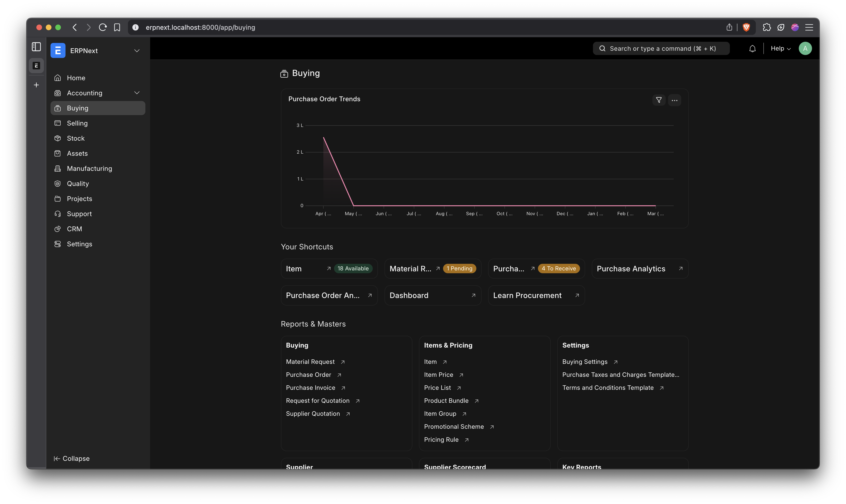Image resolution: width=846 pixels, height=504 pixels.
Task: Open the user avatar menu
Action: pos(805,49)
